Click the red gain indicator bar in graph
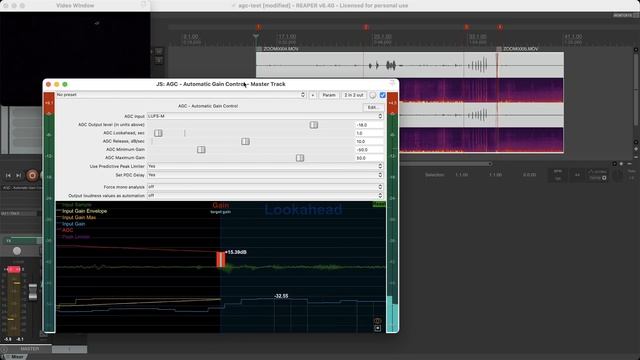This screenshot has width=640, height=360. pos(220,260)
